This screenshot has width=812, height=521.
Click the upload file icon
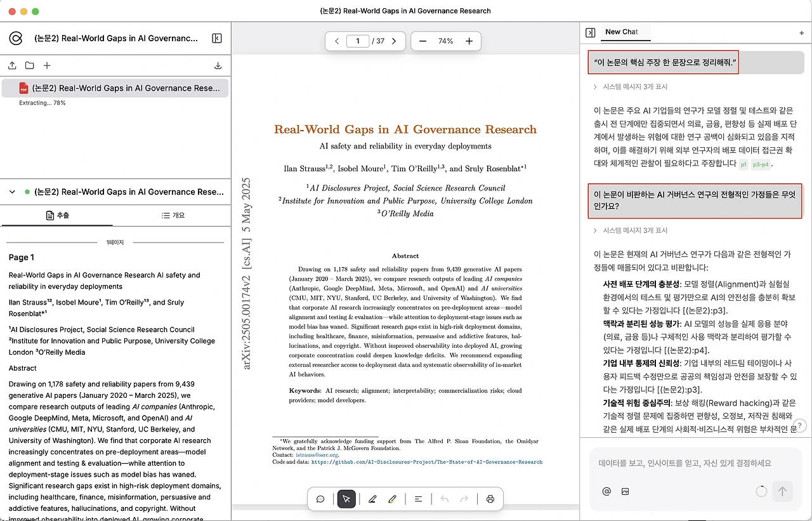coord(12,65)
